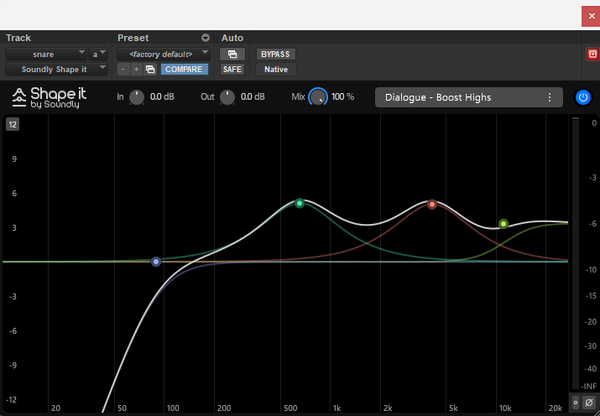Click the red target button at right
Viewport: 600px width, 416px height.
tap(592, 54)
